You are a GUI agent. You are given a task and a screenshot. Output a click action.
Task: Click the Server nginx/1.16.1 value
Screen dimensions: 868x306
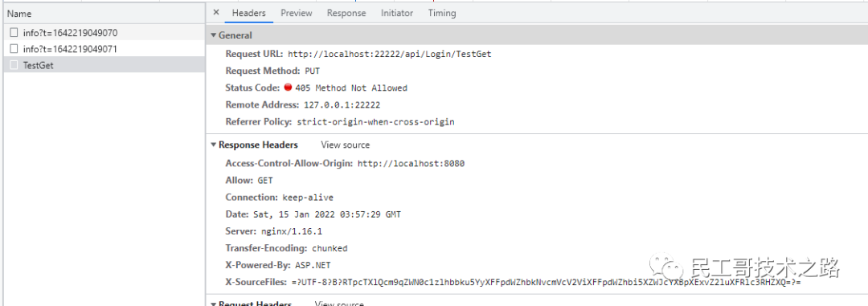tap(291, 231)
